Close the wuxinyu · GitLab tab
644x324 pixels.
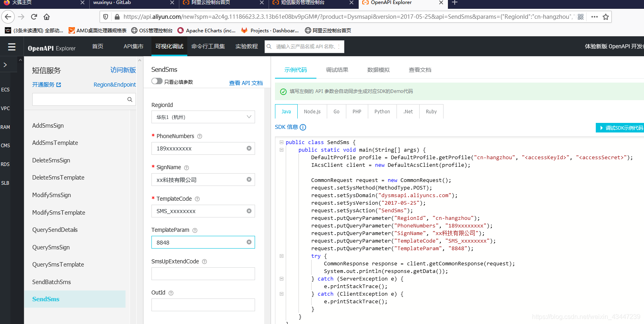tap(172, 3)
